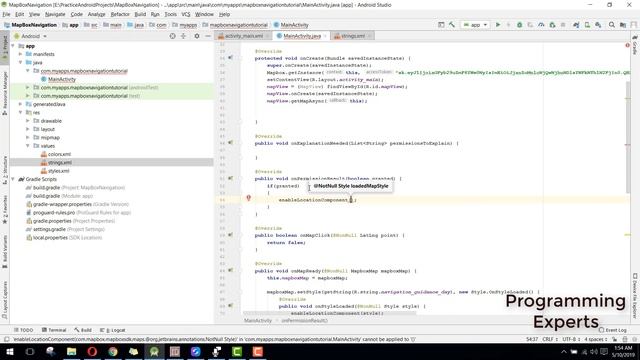The width and height of the screenshot is (640, 360).
Task: Expand the mipmap folder
Action: (x=28, y=138)
